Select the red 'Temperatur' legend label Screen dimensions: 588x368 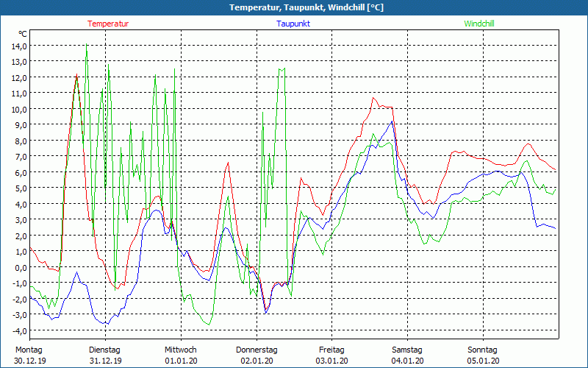(x=108, y=24)
